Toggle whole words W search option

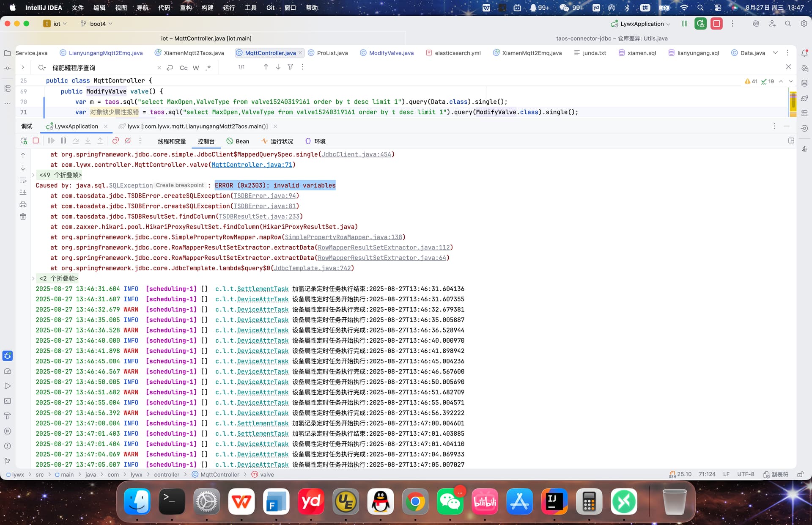(196, 68)
